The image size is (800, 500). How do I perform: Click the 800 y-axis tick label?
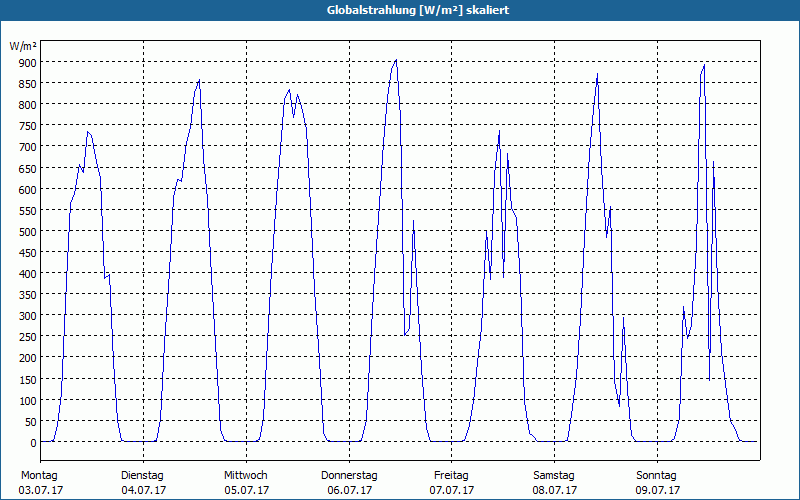coord(29,106)
